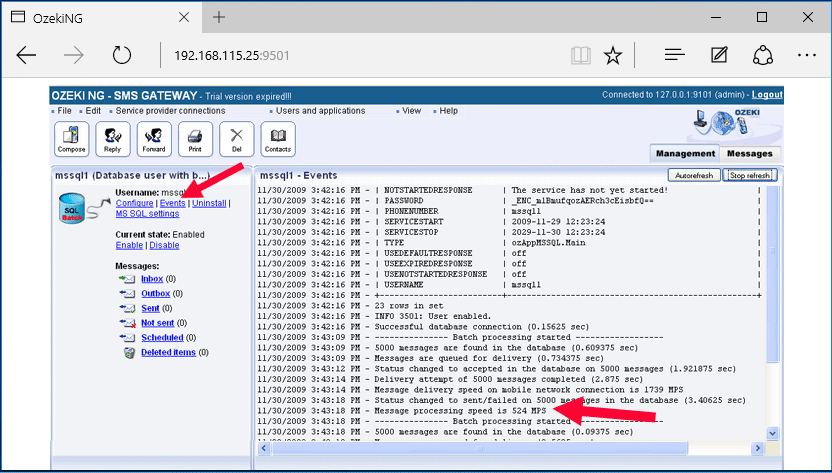Viewport: 832px width, 473px height.
Task: Open the File menu
Action: click(64, 111)
